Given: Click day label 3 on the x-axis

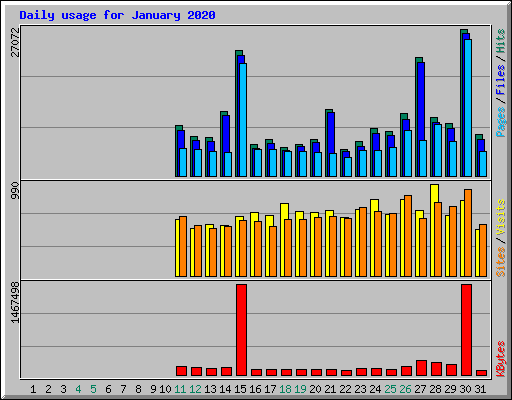Looking at the screenshot, I should pos(63,389).
